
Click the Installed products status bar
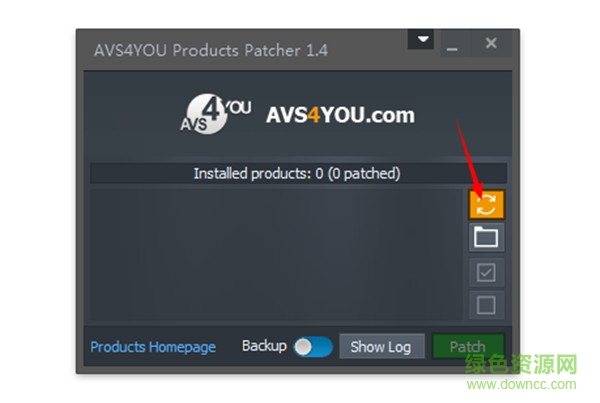pyautogui.click(x=298, y=173)
